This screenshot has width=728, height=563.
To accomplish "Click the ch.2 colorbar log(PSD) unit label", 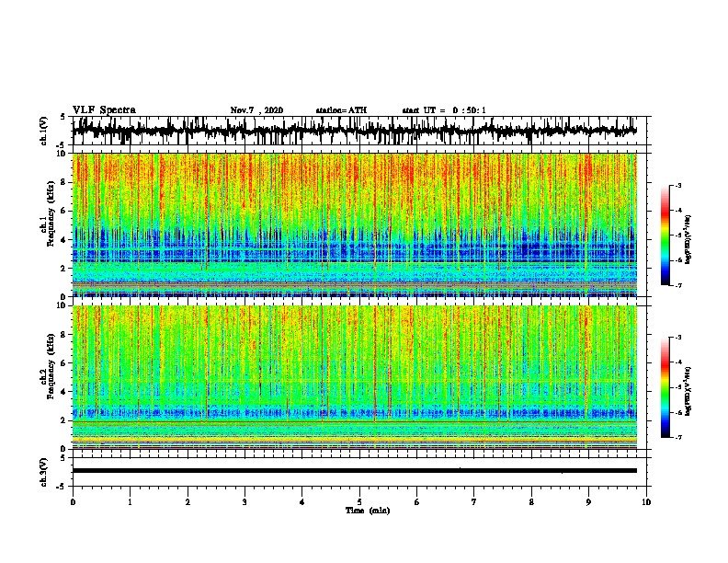I will pyautogui.click(x=688, y=391).
